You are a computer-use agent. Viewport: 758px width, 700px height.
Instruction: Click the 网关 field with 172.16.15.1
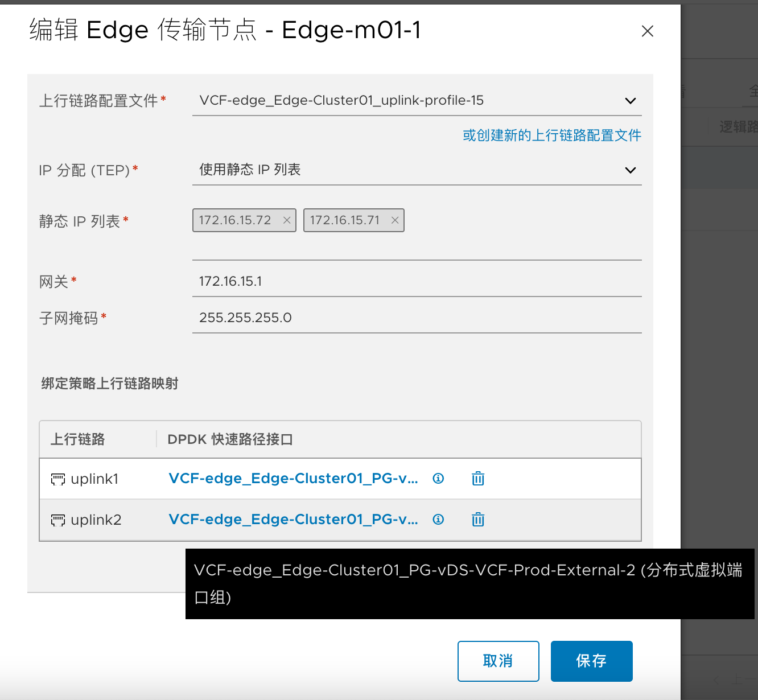pyautogui.click(x=417, y=281)
